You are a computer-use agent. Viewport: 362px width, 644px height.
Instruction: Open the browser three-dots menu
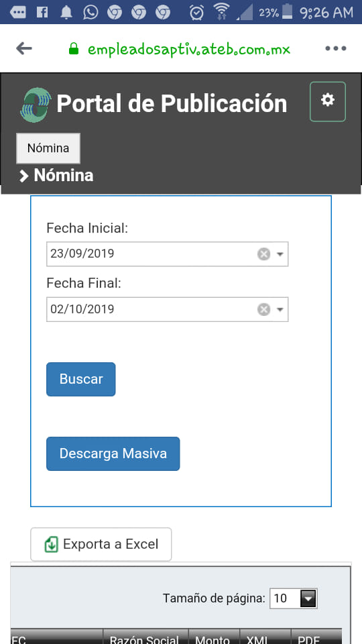336,48
